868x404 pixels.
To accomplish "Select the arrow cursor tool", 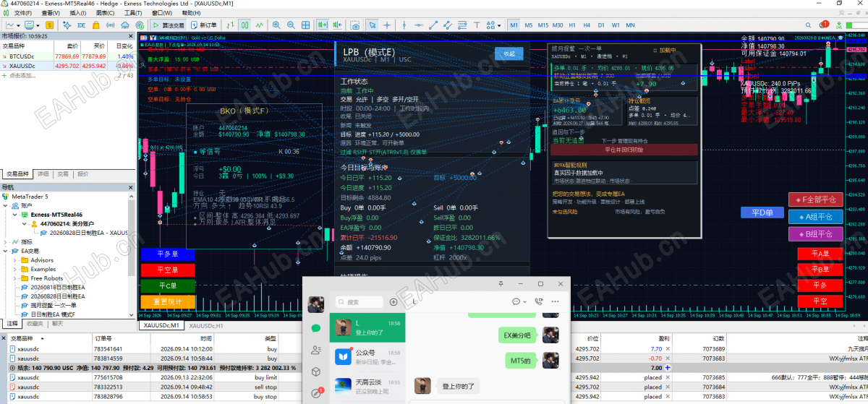I will [x=372, y=25].
